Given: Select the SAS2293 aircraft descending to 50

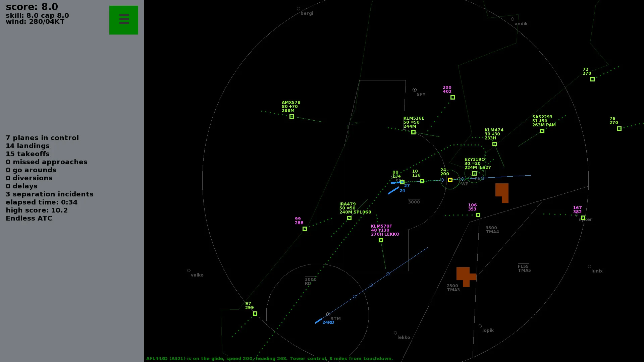Looking at the screenshot, I should 542,131.
